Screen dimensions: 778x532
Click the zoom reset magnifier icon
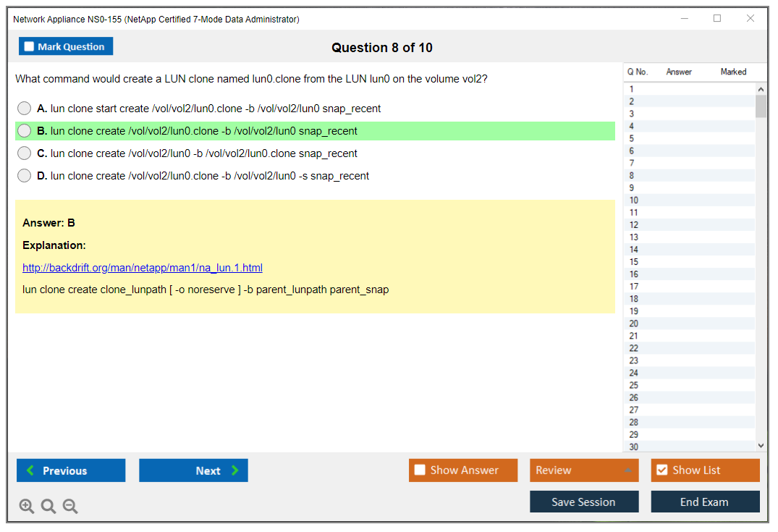[x=48, y=507]
